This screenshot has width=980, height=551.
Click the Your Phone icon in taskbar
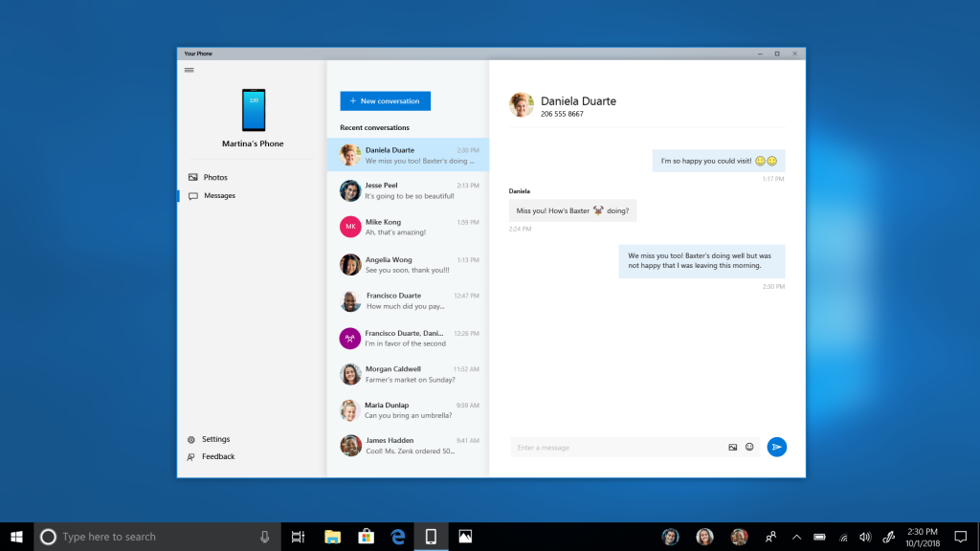click(431, 536)
